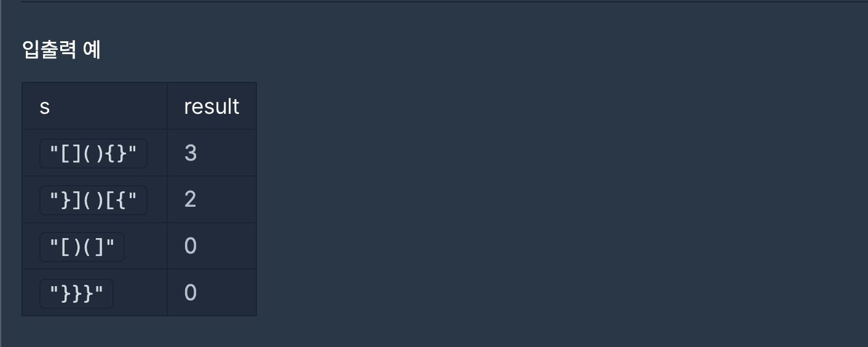The image size is (868, 347).
Task: Click the opening quote of the "}}}" example
Action: [54, 290]
